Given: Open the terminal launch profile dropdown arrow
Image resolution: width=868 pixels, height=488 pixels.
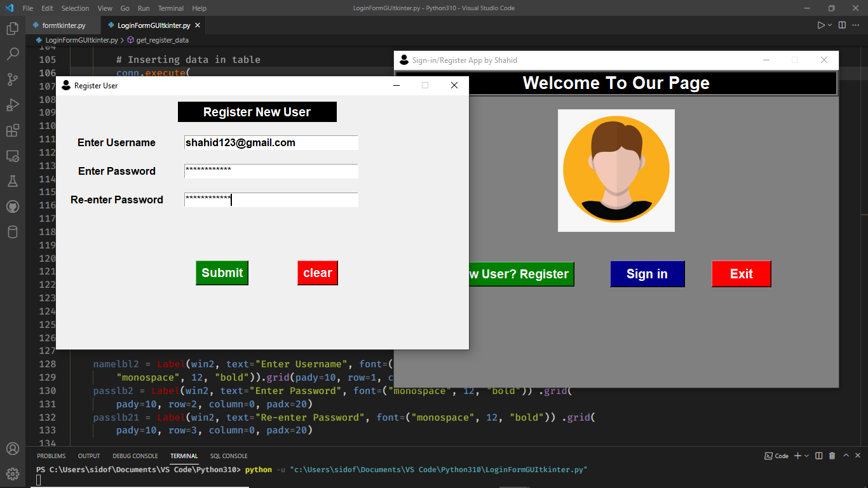Looking at the screenshot, I should (x=806, y=456).
